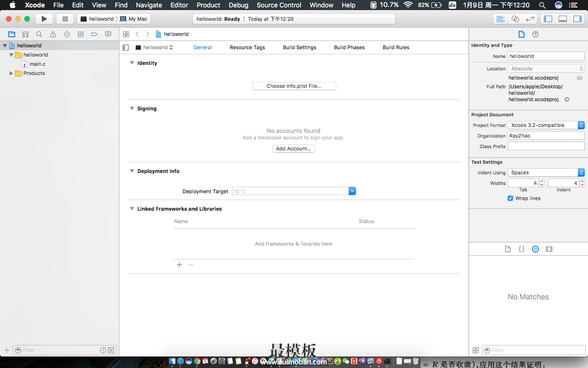Show the Standard editor

[501, 19]
